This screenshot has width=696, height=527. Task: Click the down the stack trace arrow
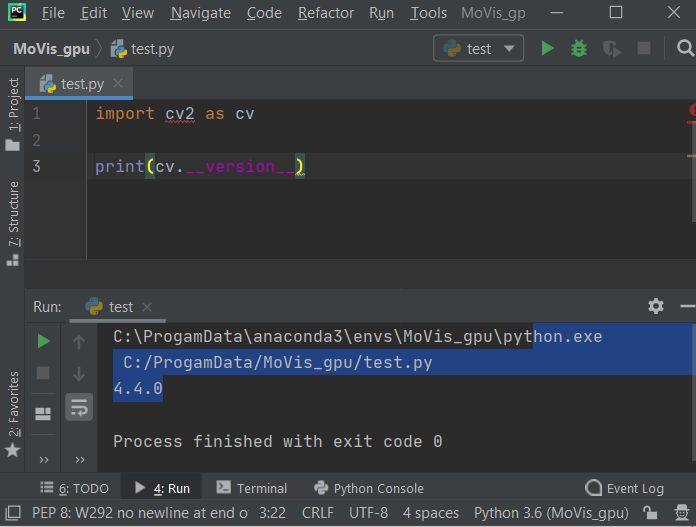tap(79, 374)
